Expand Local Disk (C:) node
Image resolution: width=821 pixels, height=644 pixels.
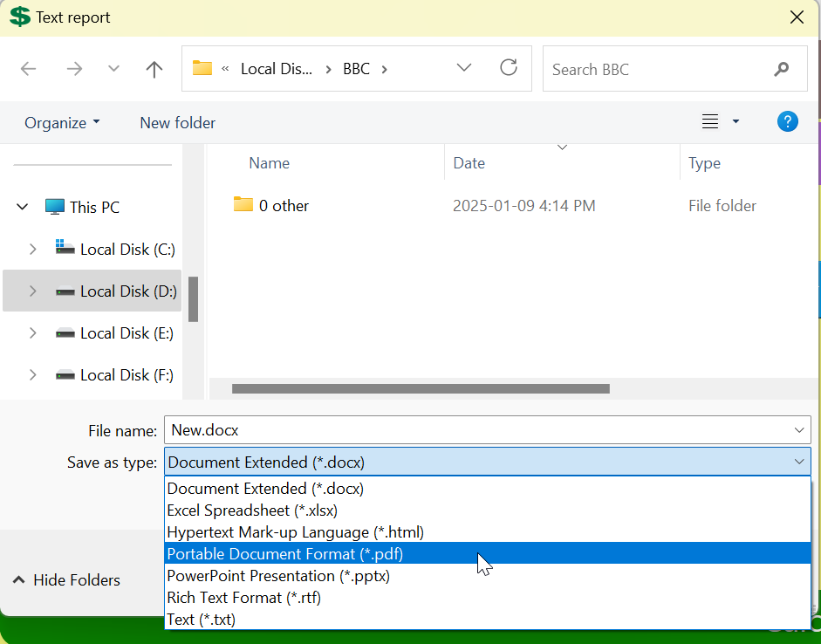[32, 250]
